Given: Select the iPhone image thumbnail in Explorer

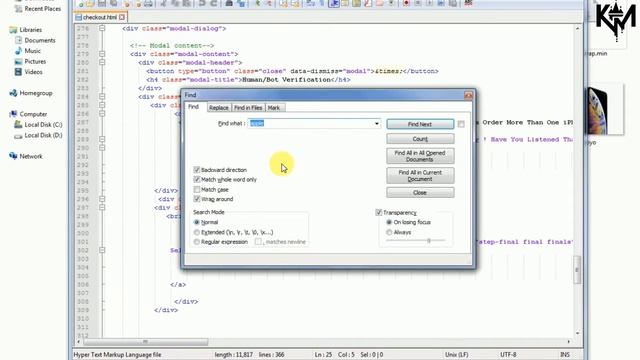Looking at the screenshot, I should point(606,109).
